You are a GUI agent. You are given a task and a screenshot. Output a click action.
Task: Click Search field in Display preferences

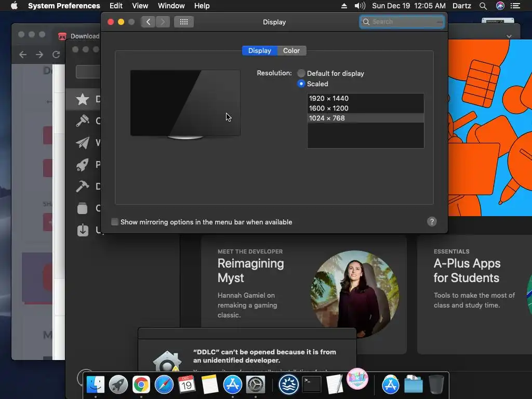(402, 22)
